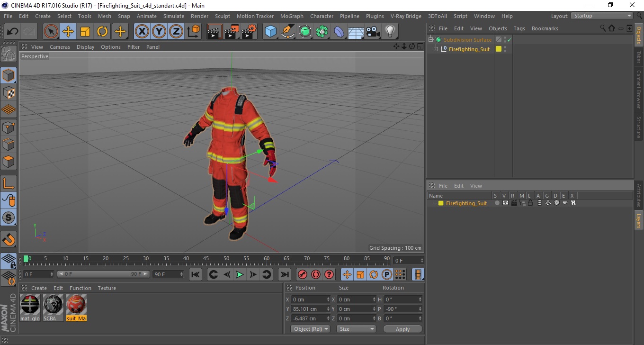Viewport: 644px width, 345px height.
Task: Switch to Model mode
Action: tap(9, 75)
